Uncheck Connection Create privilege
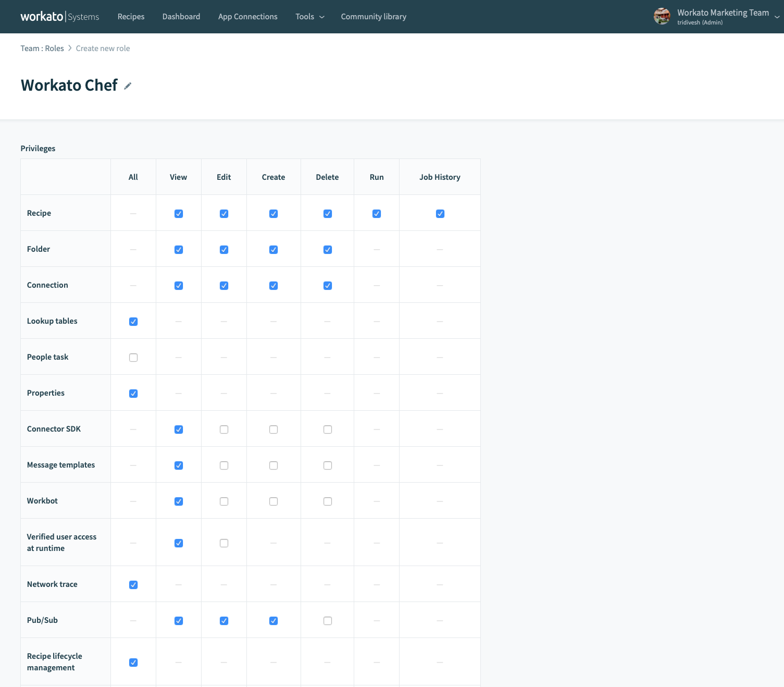Viewport: 784px width, 687px height. pyautogui.click(x=273, y=286)
